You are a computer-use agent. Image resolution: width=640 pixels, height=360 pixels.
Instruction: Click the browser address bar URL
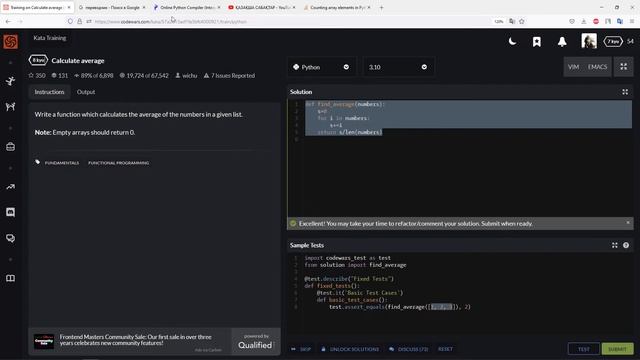point(171,22)
